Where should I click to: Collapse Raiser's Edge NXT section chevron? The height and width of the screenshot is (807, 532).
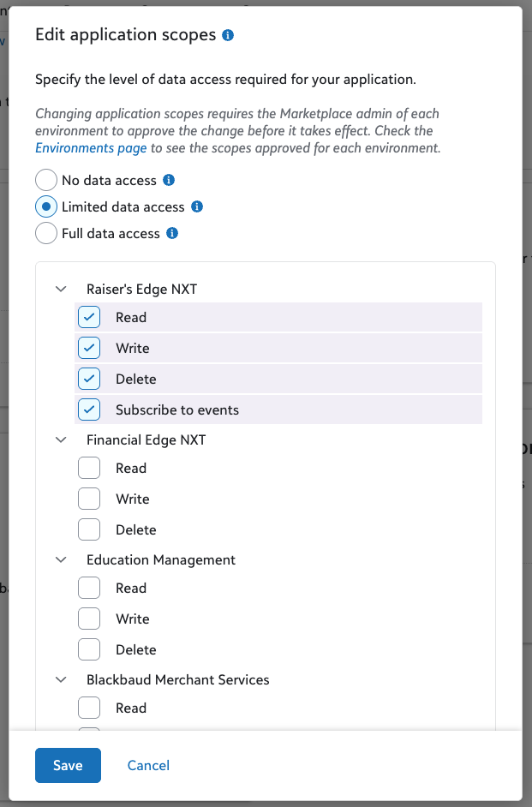61,289
